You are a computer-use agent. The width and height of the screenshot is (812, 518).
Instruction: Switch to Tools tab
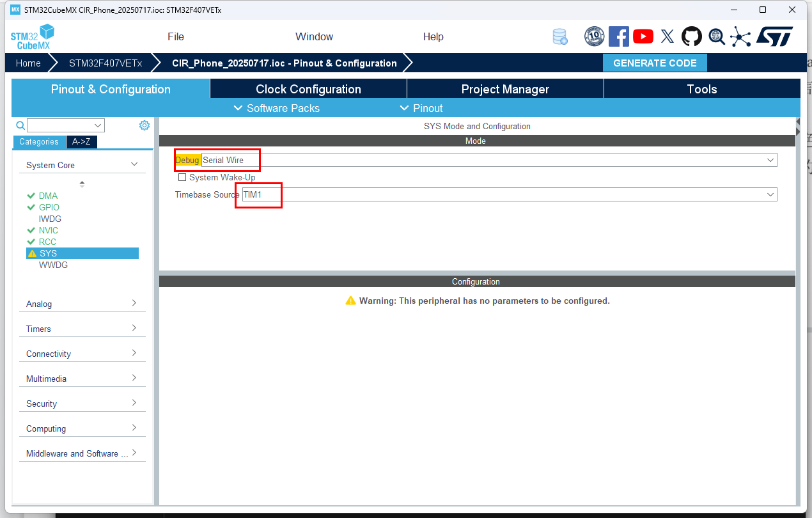[x=702, y=89]
